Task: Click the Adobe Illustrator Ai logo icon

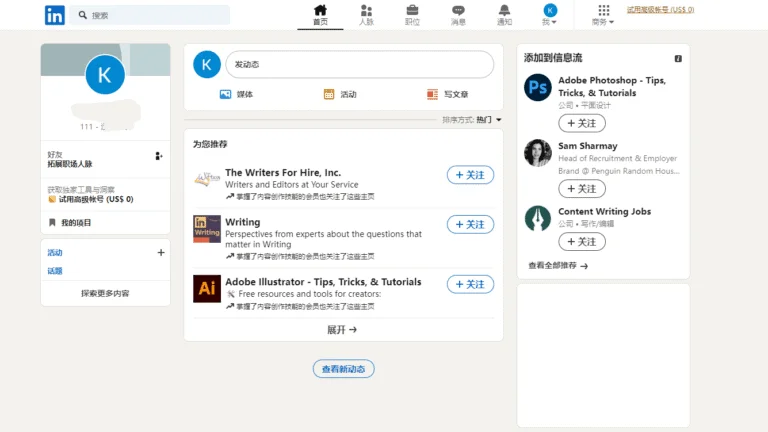Action: tap(207, 288)
